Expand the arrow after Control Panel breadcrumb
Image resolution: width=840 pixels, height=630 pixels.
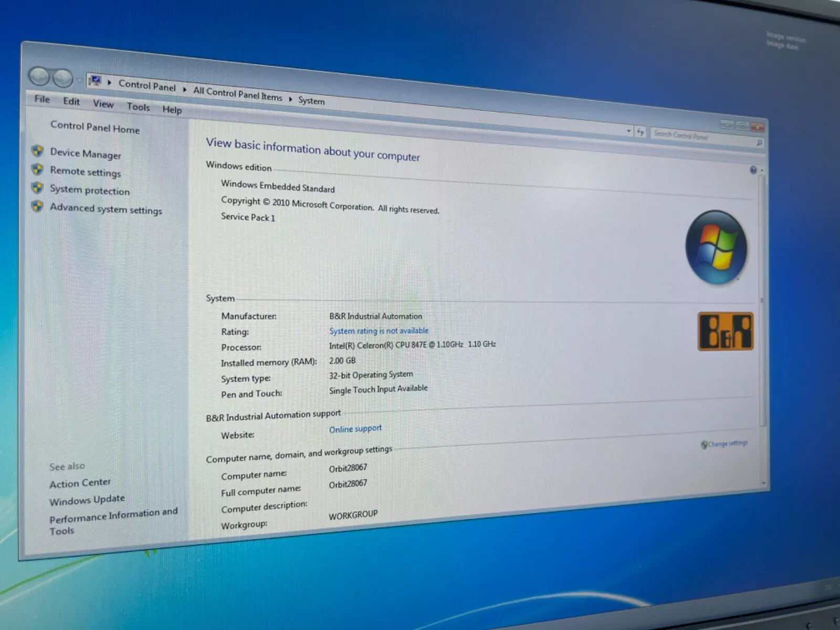coord(185,89)
